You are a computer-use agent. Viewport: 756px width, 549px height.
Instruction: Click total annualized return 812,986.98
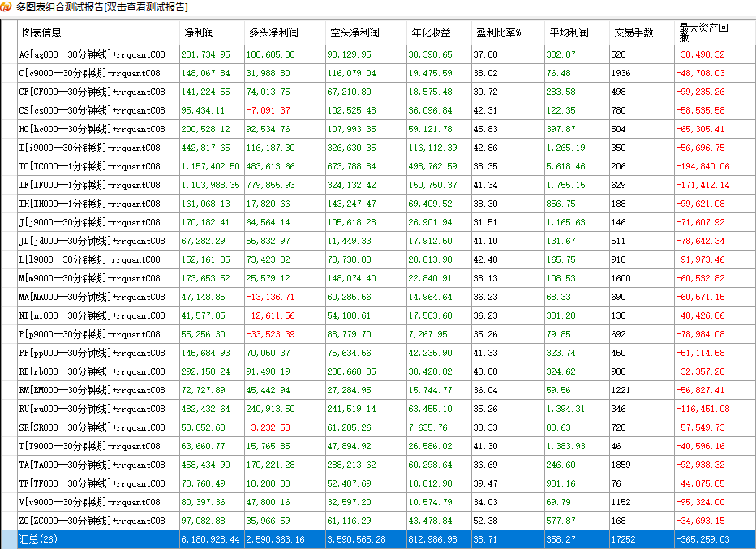click(x=432, y=539)
